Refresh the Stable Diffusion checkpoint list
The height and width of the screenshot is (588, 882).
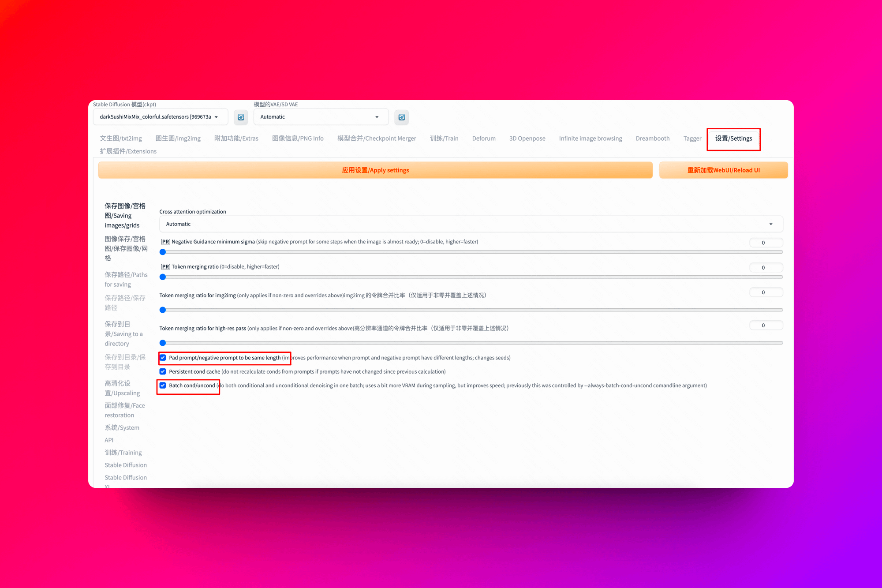(x=241, y=117)
